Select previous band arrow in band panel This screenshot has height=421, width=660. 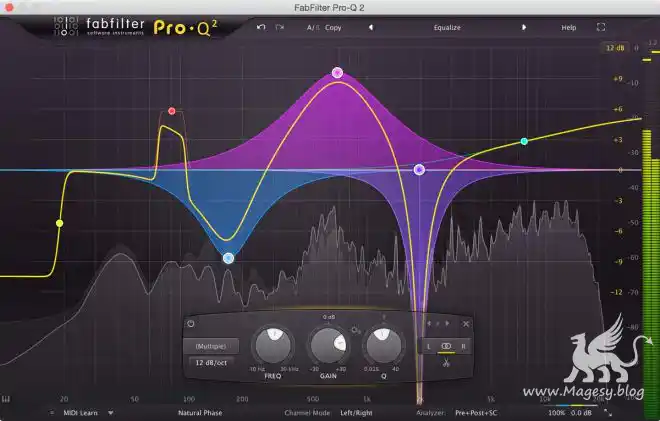[429, 324]
